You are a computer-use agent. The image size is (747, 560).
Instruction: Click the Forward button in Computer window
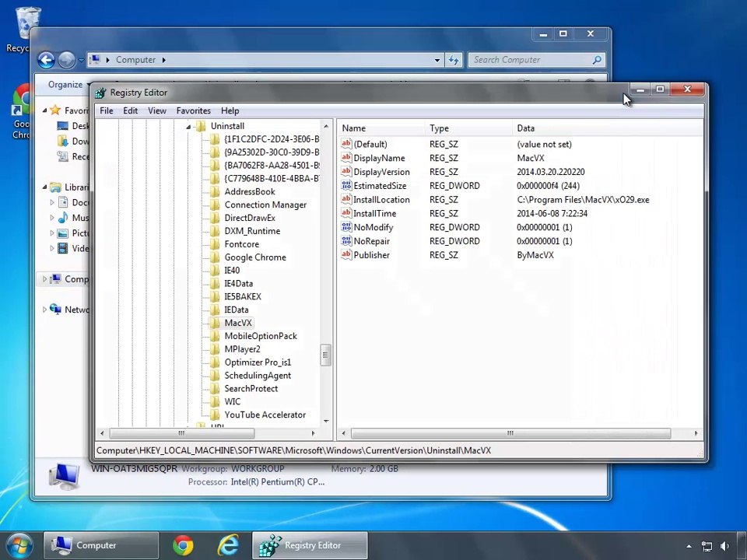pyautogui.click(x=66, y=60)
